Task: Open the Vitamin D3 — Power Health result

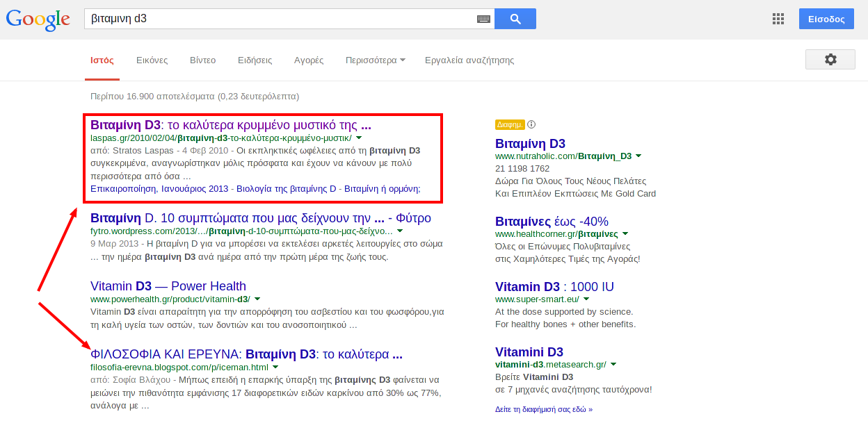Action: [x=168, y=286]
